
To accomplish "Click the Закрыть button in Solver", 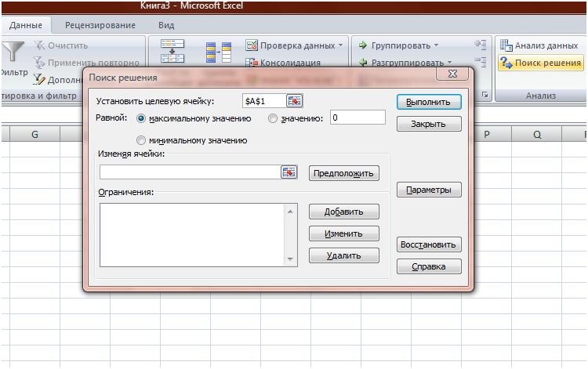I will pos(429,124).
